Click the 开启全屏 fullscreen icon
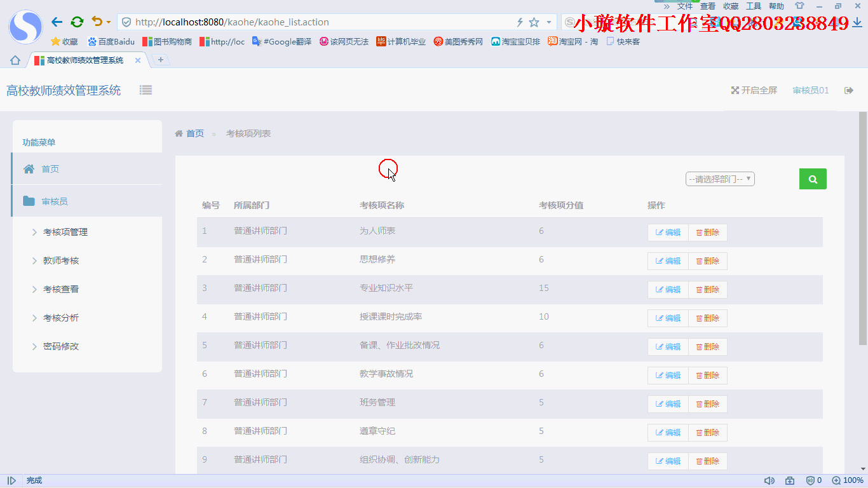 coord(733,90)
